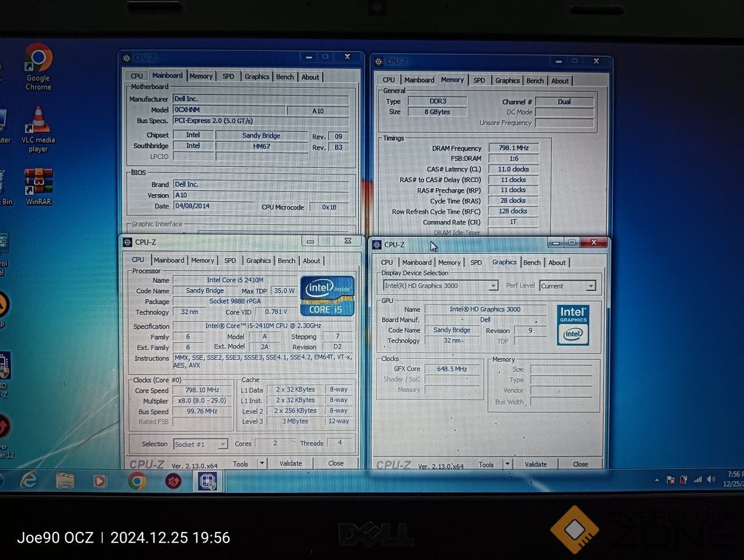Click the Intel Core i5 logo badge

(327, 296)
